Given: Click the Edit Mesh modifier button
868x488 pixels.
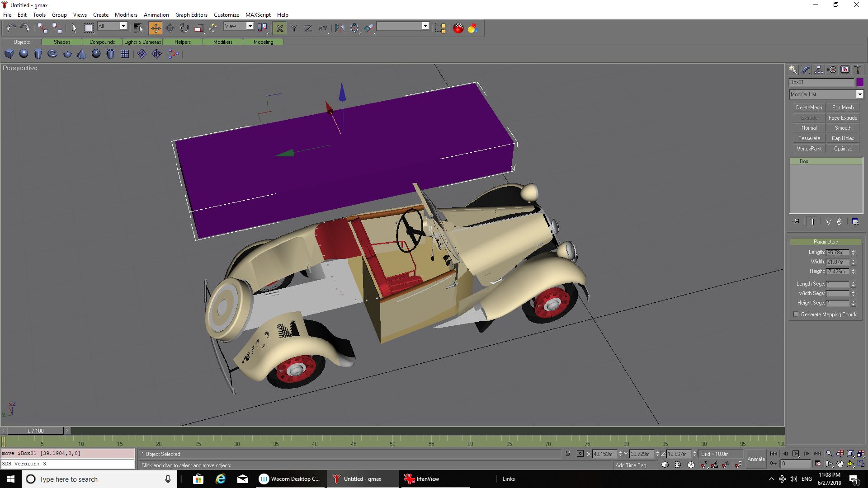Looking at the screenshot, I should 843,108.
